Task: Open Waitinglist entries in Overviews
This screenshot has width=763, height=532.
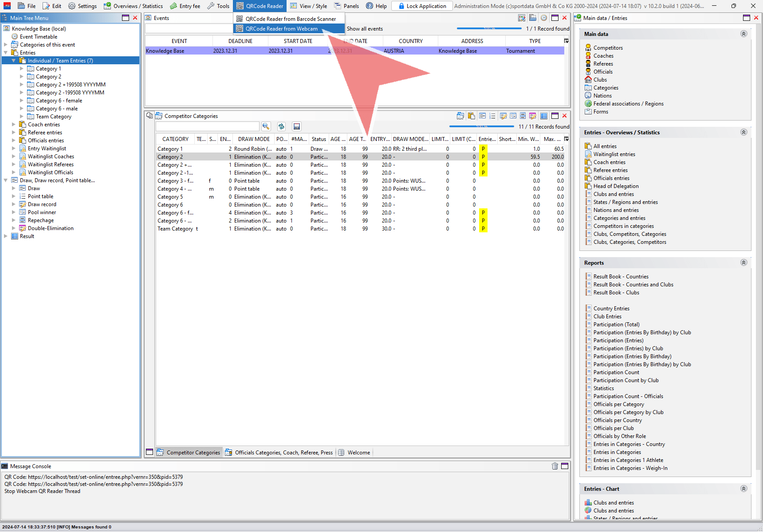Action: click(614, 154)
